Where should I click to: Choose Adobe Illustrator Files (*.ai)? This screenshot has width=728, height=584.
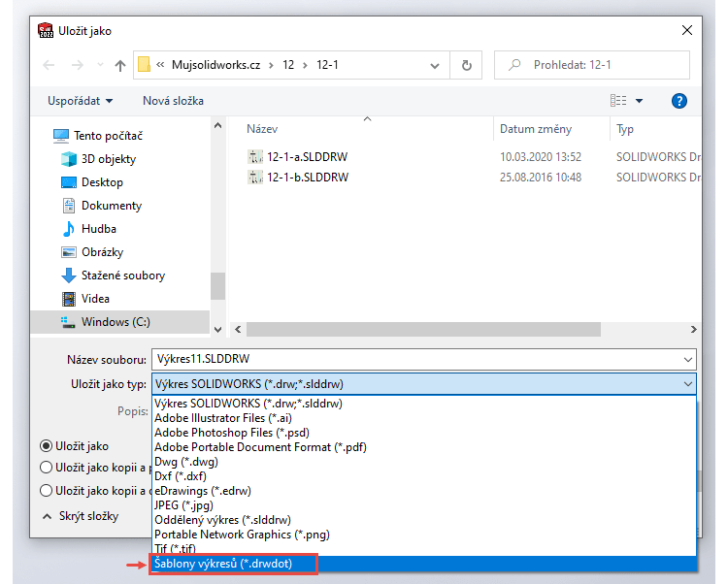click(424, 418)
